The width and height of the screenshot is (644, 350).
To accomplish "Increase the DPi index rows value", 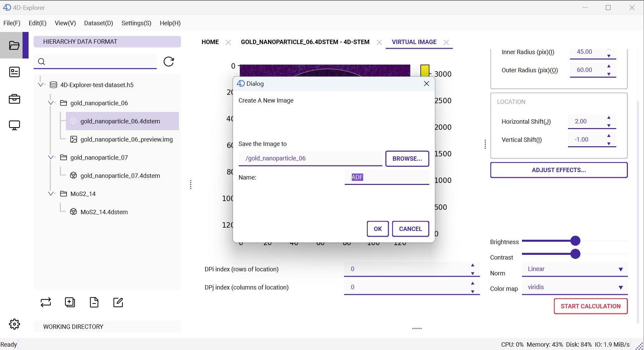I will tap(472, 265).
